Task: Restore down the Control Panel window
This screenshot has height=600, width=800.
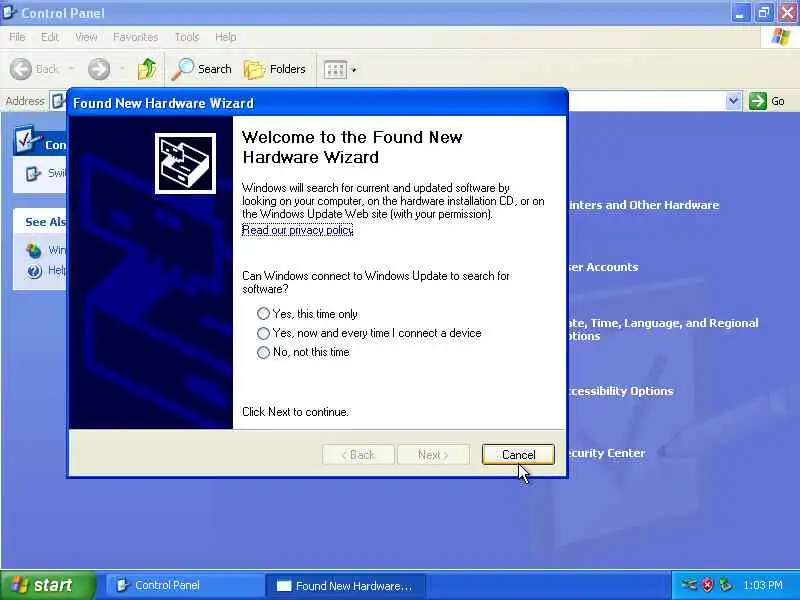Action: point(763,13)
